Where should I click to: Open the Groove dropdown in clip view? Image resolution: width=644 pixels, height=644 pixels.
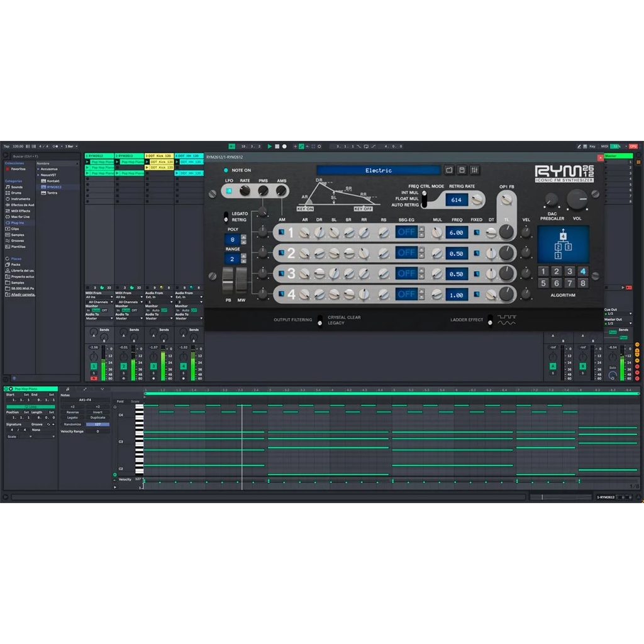click(42, 430)
